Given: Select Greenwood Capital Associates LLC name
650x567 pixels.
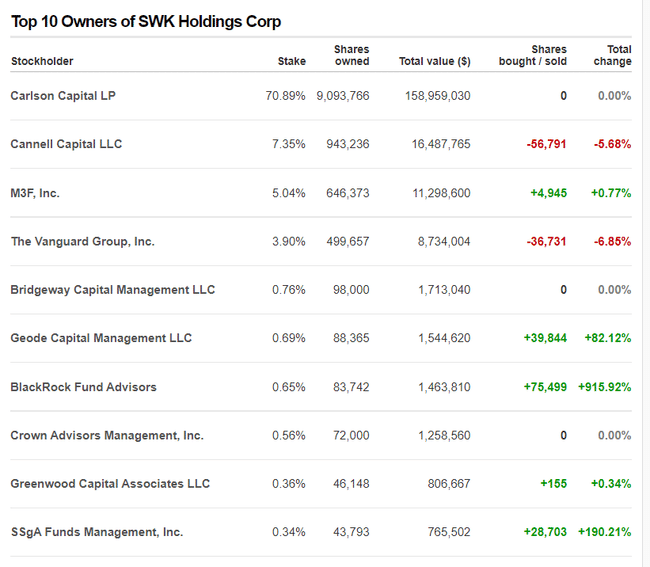Looking at the screenshot, I should coord(110,484).
